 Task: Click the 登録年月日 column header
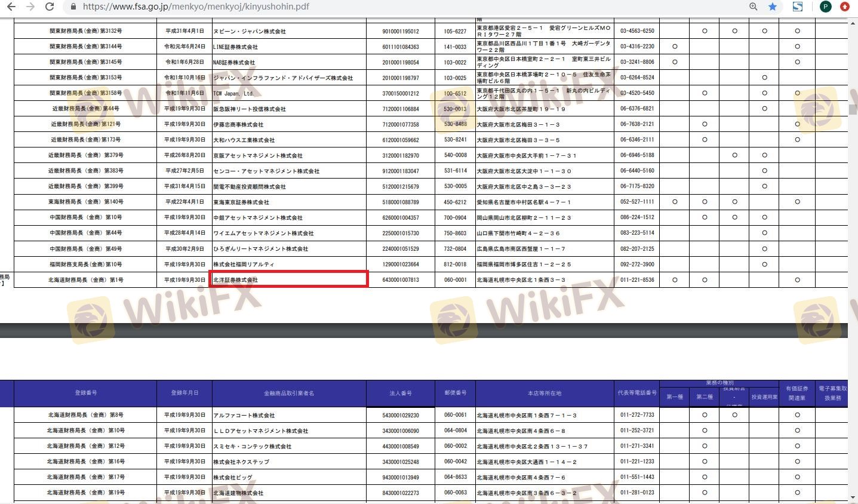point(184,393)
